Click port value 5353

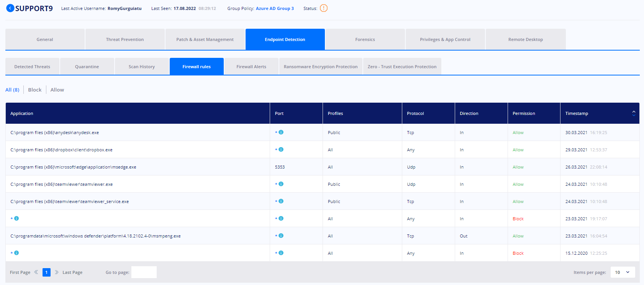280,167
